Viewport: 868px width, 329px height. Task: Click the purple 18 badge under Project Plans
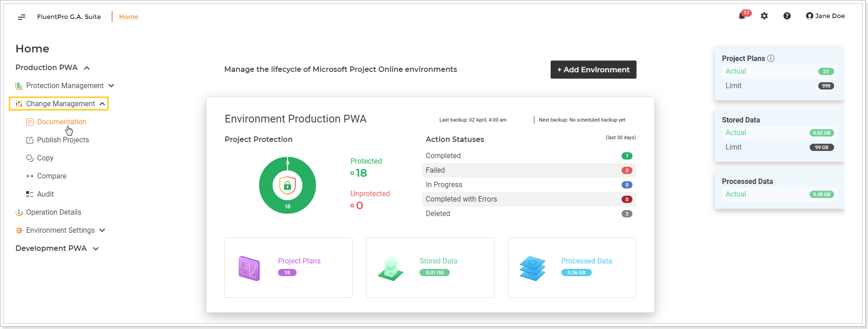[287, 273]
